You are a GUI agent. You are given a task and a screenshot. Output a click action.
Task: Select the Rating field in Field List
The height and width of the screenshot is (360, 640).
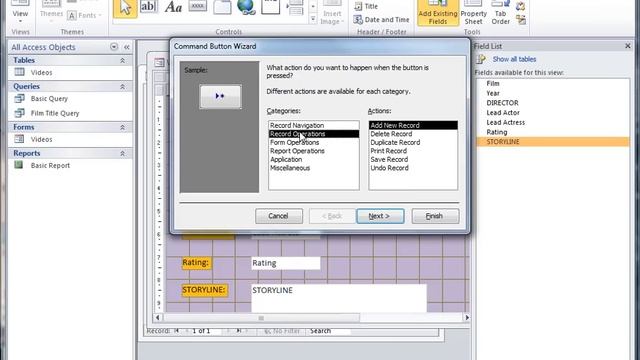click(553, 132)
